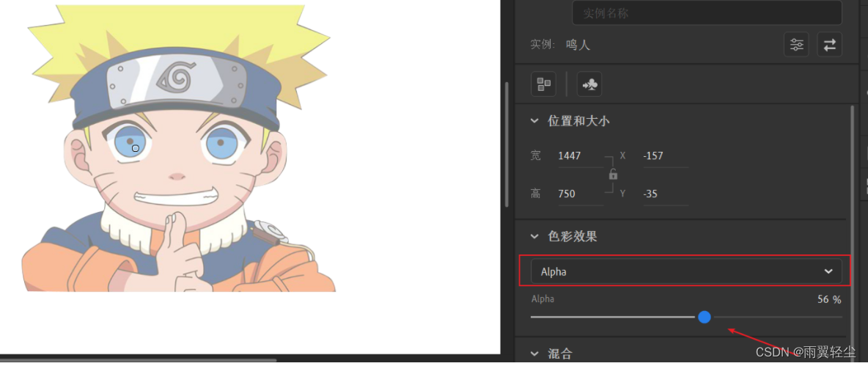
Task: Click the X position value -157
Action: point(653,155)
